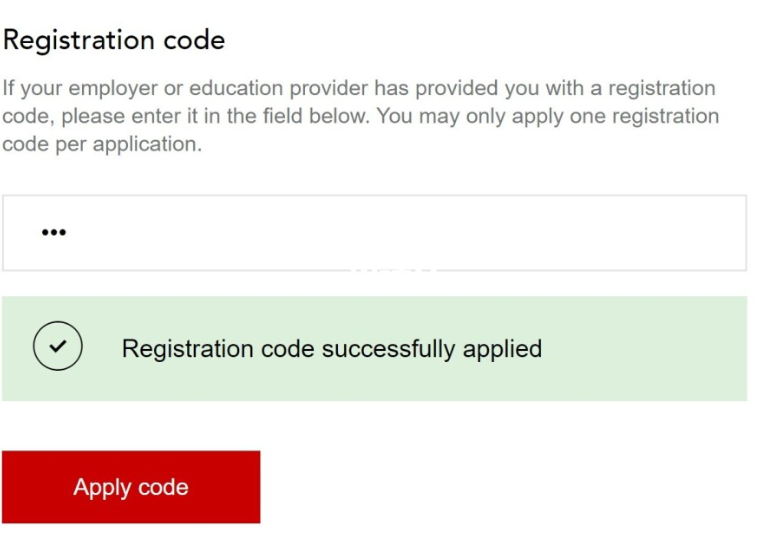Click the masked dots in code field

click(53, 232)
